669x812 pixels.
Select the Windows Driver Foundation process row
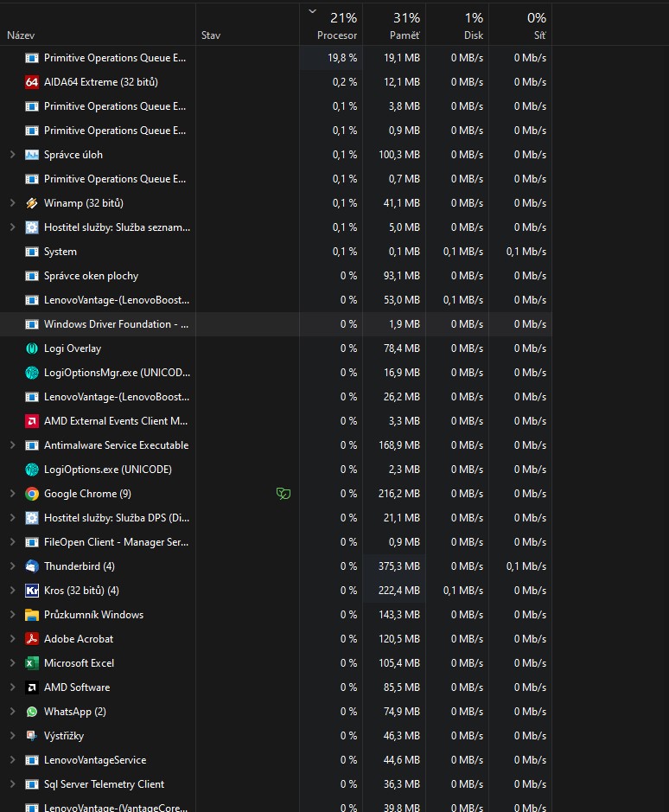point(117,324)
